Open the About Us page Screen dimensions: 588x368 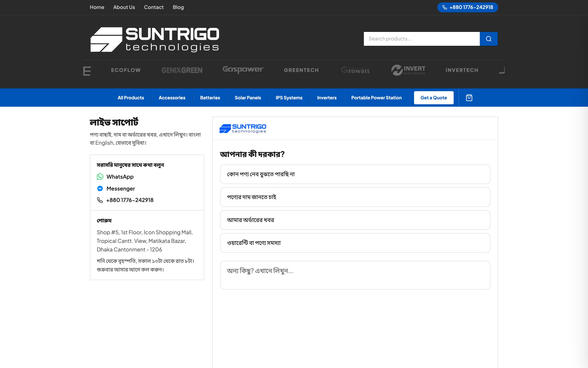point(124,7)
